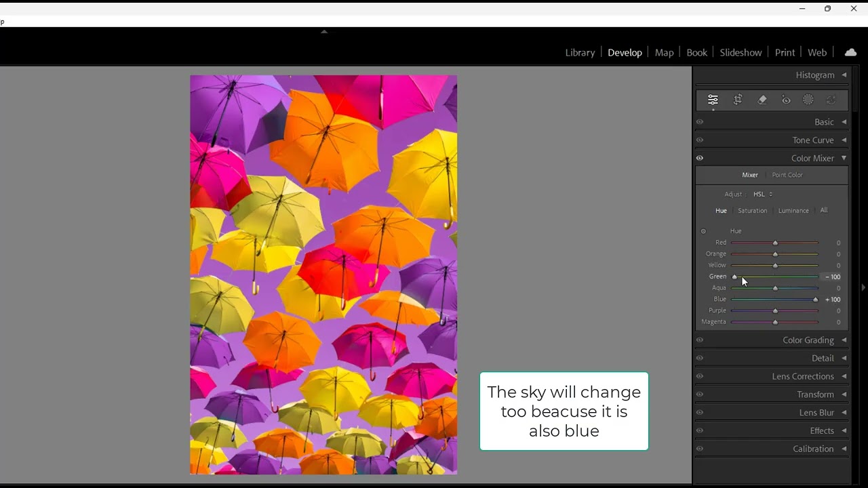Click the Blue hue value +100 field
Screen dimensions: 868x488
coord(833,300)
